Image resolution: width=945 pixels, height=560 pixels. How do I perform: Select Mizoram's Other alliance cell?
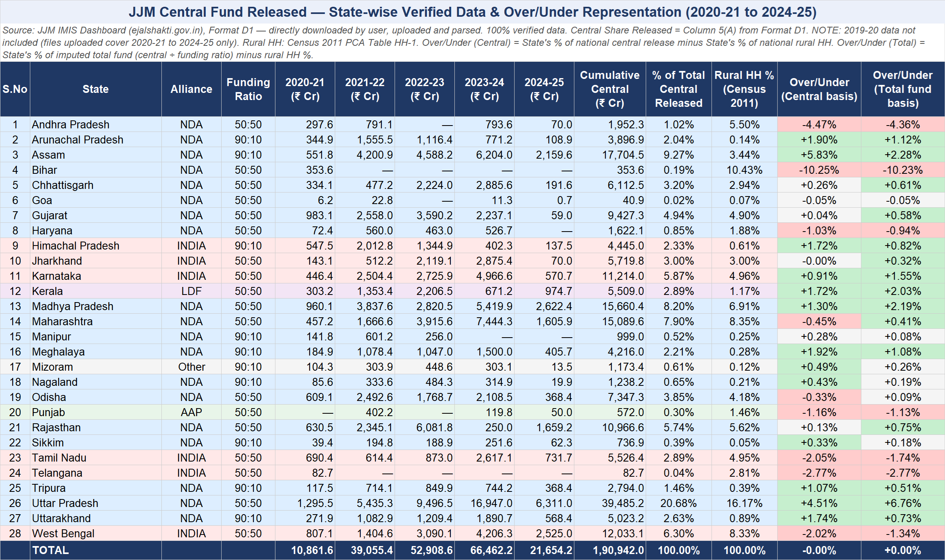click(x=191, y=367)
